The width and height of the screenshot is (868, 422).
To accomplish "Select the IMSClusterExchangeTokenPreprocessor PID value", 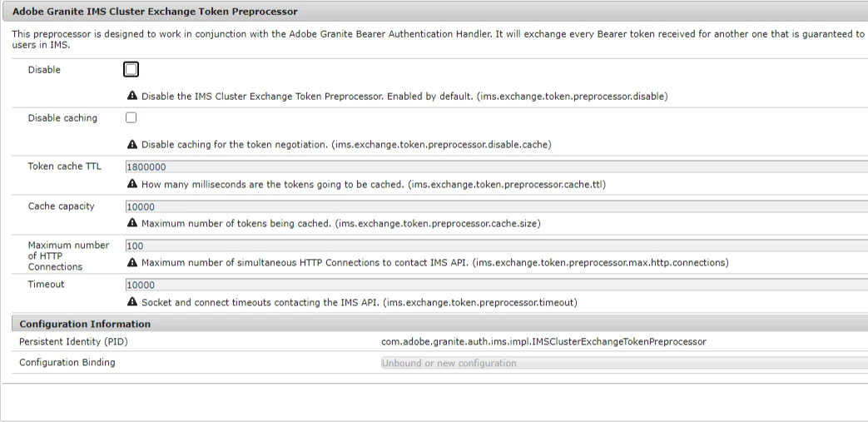I will point(543,342).
